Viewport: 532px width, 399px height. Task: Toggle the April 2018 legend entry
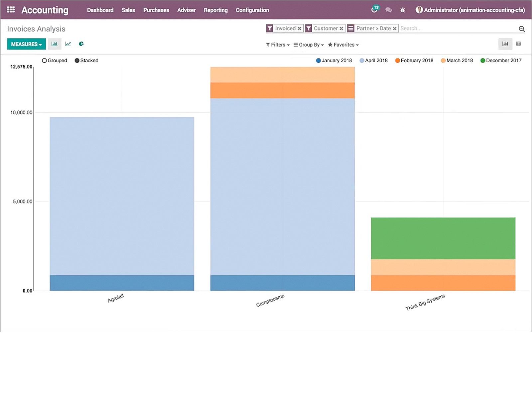(x=374, y=61)
